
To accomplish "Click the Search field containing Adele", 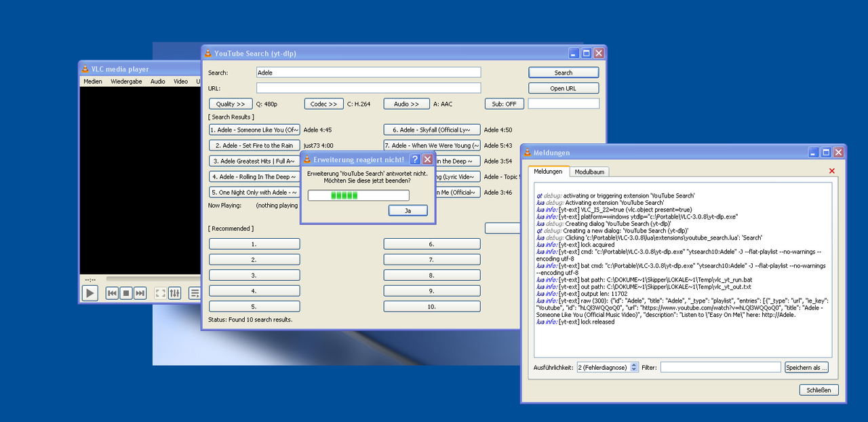I will click(368, 73).
